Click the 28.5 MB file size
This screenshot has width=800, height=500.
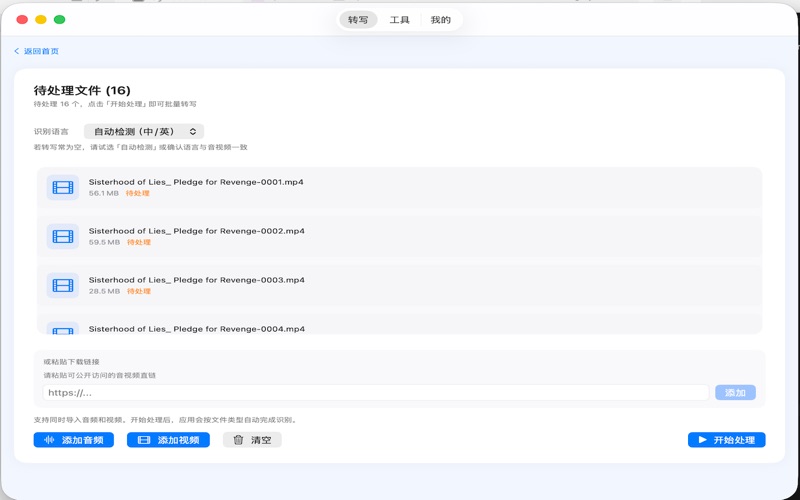pyautogui.click(x=104, y=291)
